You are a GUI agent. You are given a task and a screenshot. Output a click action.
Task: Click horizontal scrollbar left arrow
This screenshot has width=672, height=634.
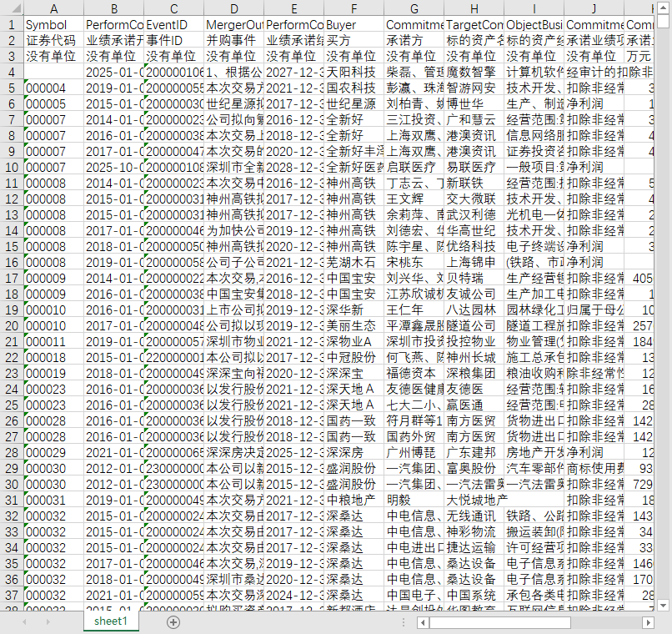pos(423,622)
